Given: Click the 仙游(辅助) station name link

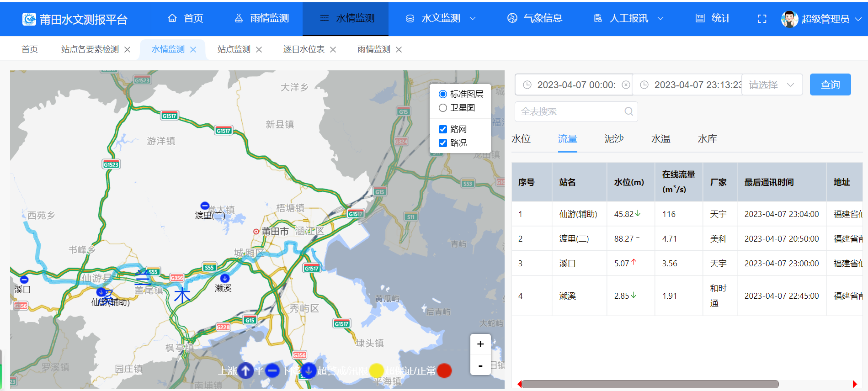Looking at the screenshot, I should click(578, 214).
